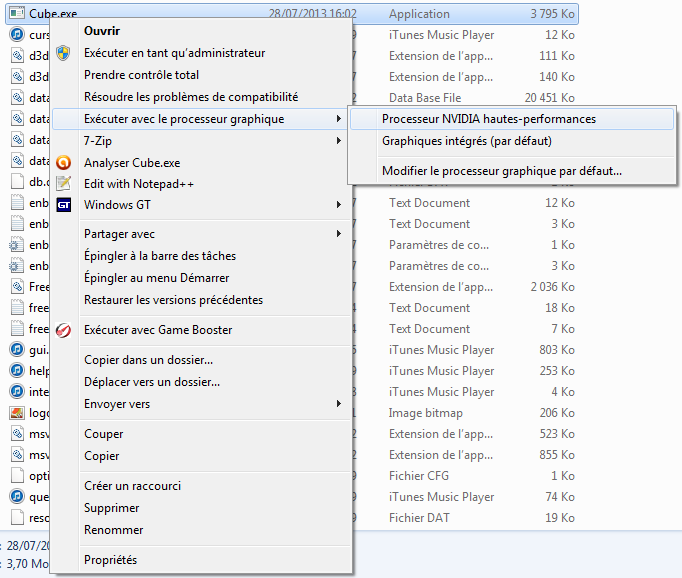Click the Windows GT icon
This screenshot has height=578, width=682.
click(x=64, y=205)
